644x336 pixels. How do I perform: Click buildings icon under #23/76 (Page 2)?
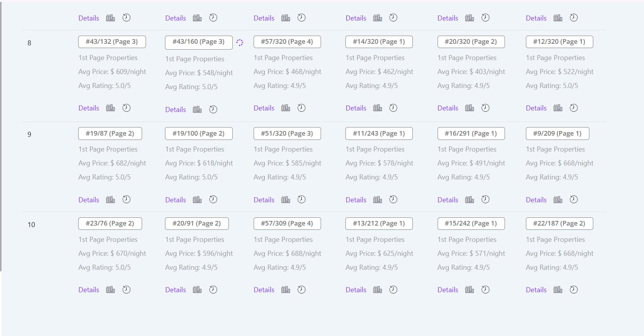click(110, 289)
